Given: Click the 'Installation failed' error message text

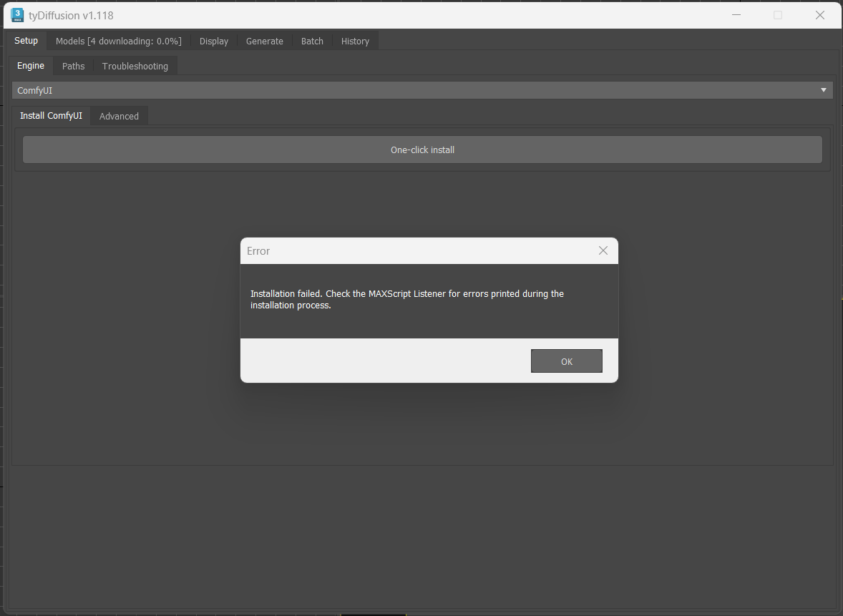Looking at the screenshot, I should [x=407, y=299].
